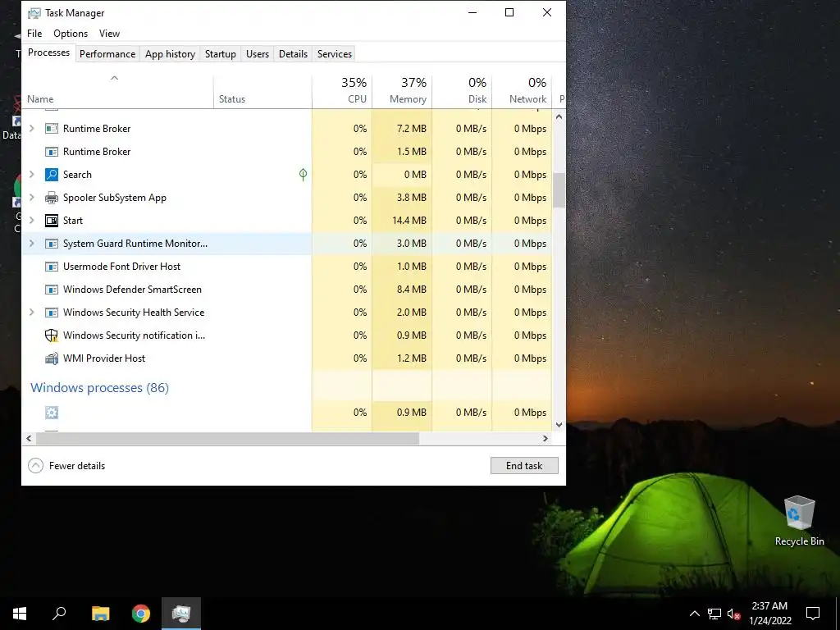Click the Task Manager taskbar icon

tap(181, 614)
